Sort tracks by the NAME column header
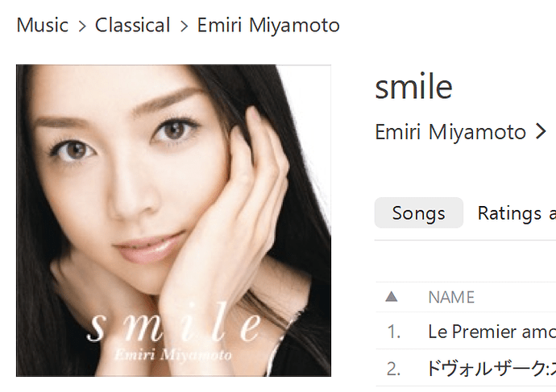This screenshot has height=392, width=556. tap(451, 297)
